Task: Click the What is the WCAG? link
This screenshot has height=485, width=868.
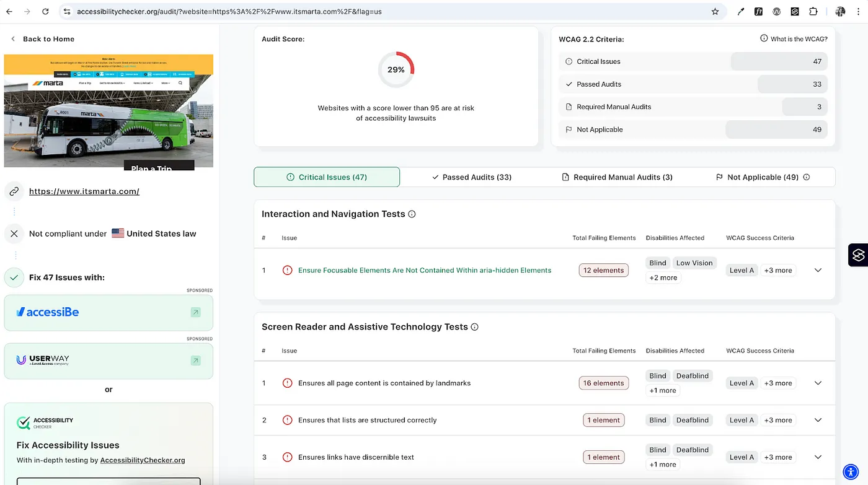Action: (x=794, y=38)
